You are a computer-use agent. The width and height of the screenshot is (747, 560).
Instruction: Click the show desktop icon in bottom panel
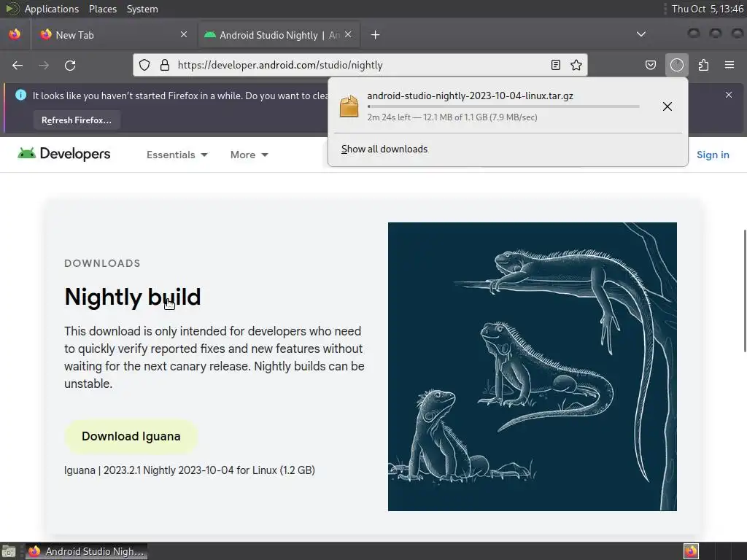tap(9, 551)
